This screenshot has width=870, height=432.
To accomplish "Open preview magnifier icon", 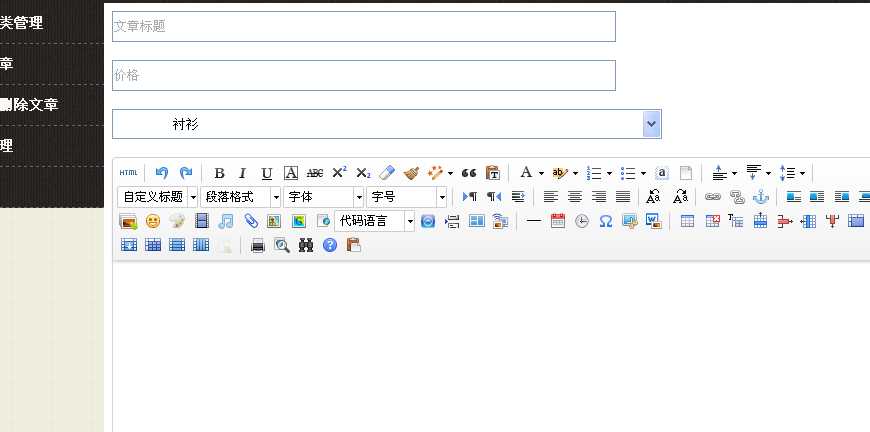I will (x=282, y=245).
